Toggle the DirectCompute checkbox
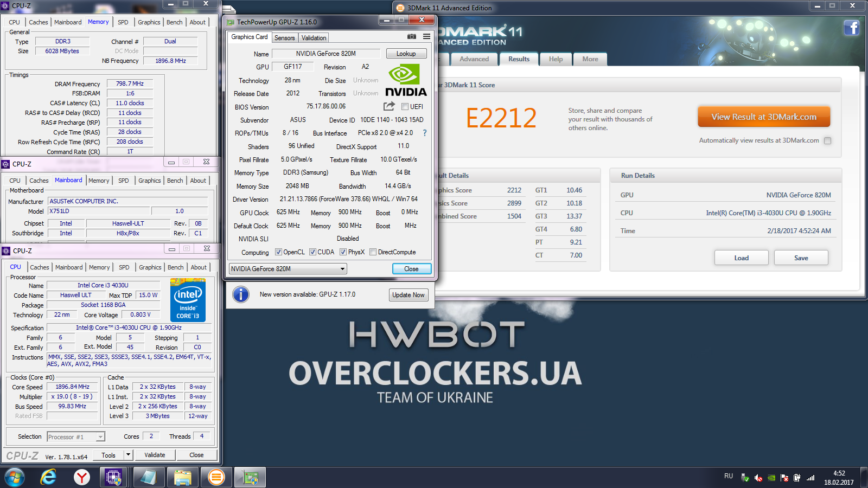This screenshot has width=868, height=488. pos(373,252)
